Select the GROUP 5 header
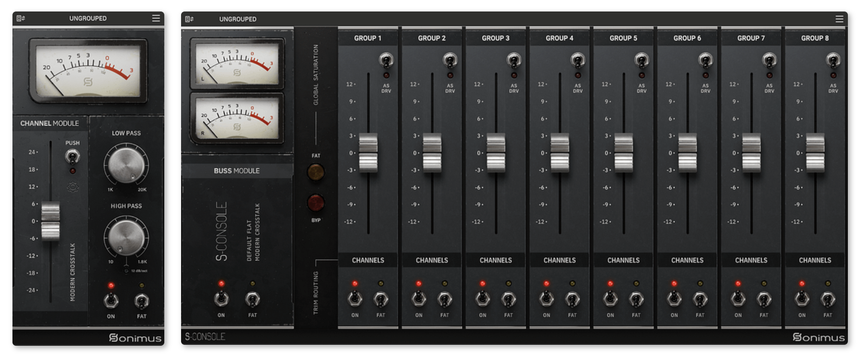Viewport: 868px width, 363px height. [623, 38]
